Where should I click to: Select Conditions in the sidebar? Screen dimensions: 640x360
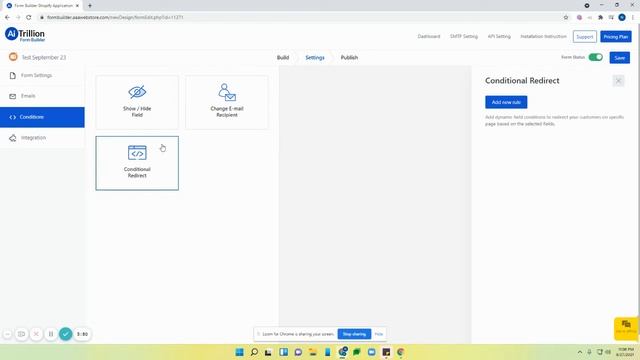pyautogui.click(x=42, y=117)
